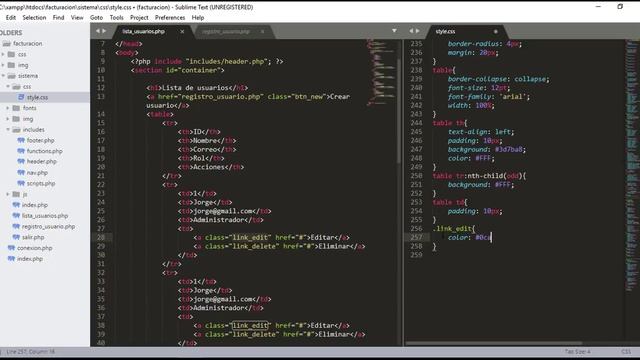
Task: Open tab list dropdown of left pane
Action: (x=394, y=31)
